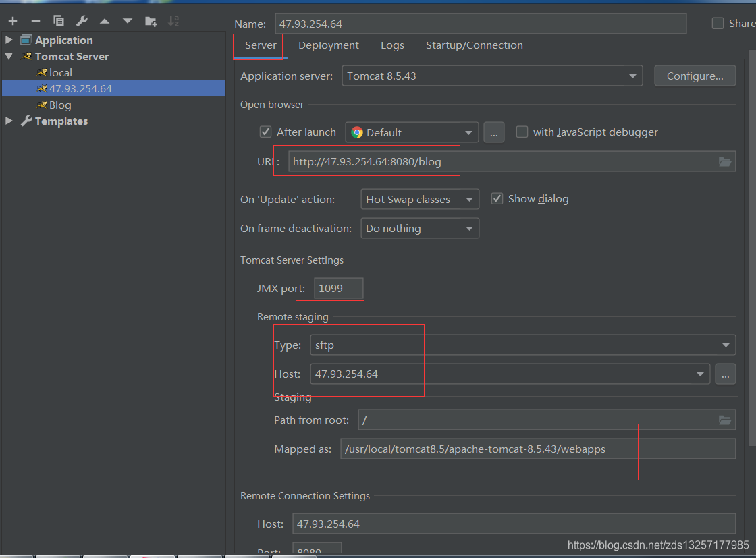The width and height of the screenshot is (756, 558).
Task: Open the Remote staging Type dropdown
Action: [523, 345]
